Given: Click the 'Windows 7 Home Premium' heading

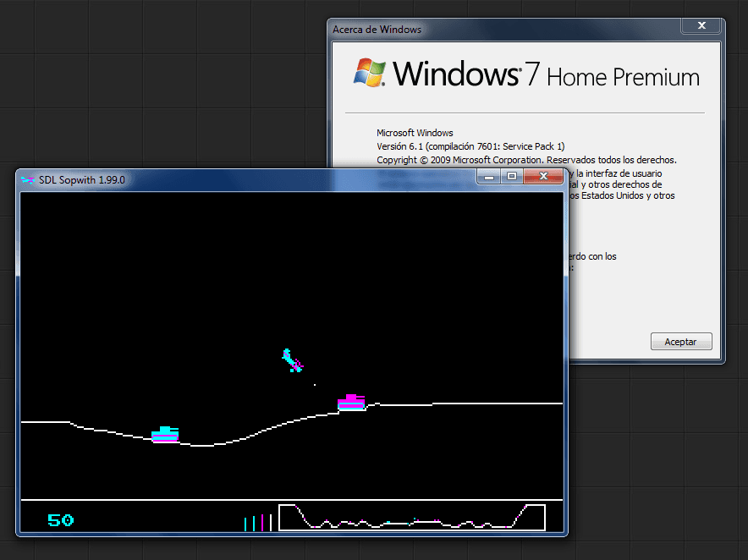Looking at the screenshot, I should pos(547,74).
